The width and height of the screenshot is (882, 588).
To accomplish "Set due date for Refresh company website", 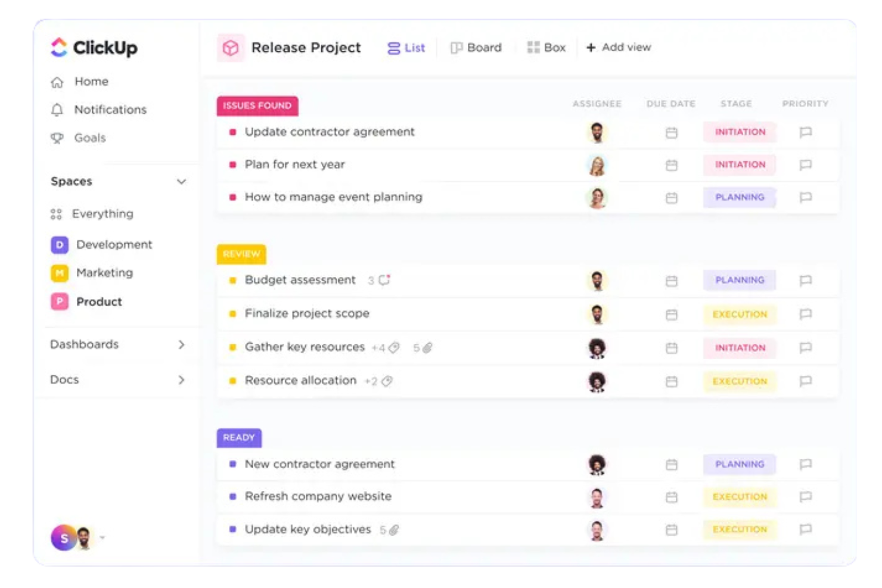I will point(672,497).
